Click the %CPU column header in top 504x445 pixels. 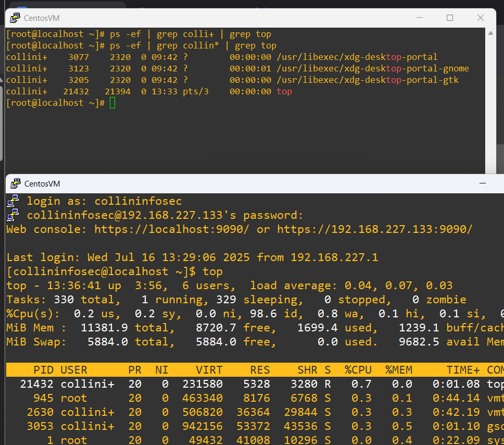(x=358, y=370)
